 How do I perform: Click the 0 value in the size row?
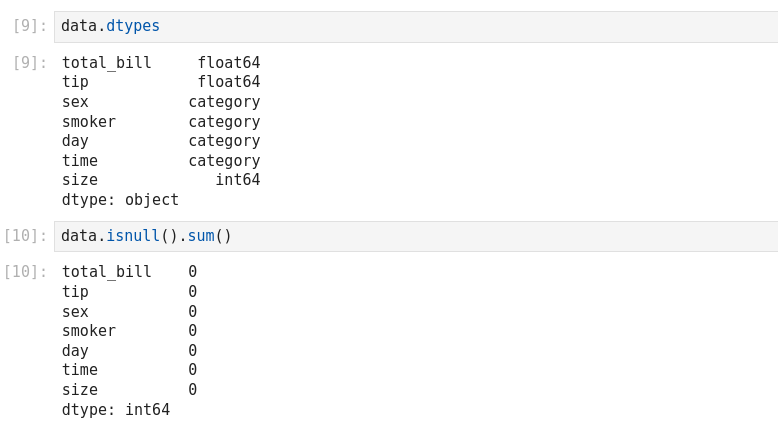tap(193, 390)
